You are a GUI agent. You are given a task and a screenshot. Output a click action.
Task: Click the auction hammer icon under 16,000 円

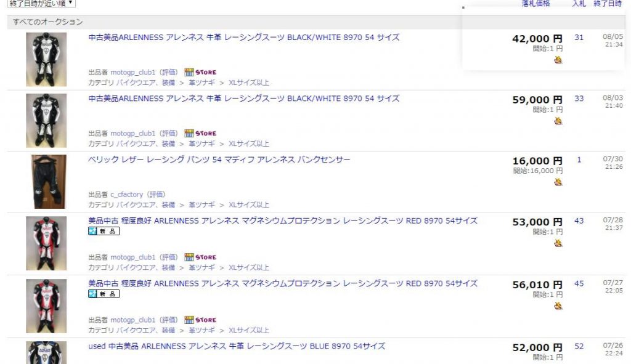click(558, 182)
